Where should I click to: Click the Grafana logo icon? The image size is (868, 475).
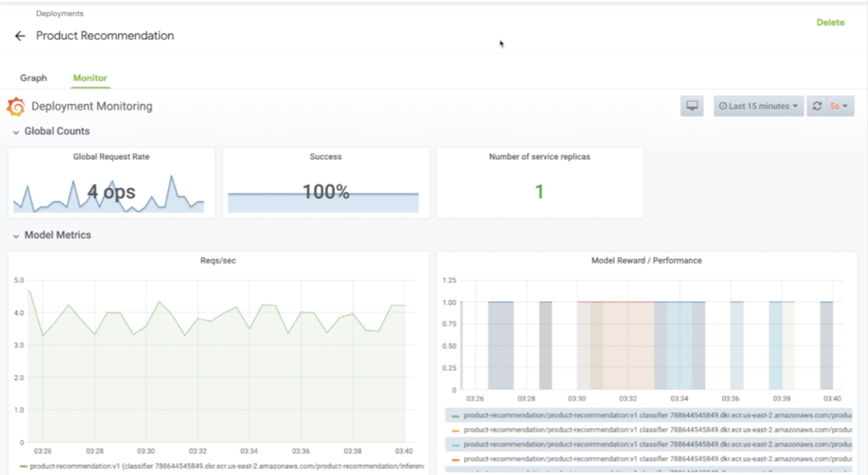click(16, 106)
